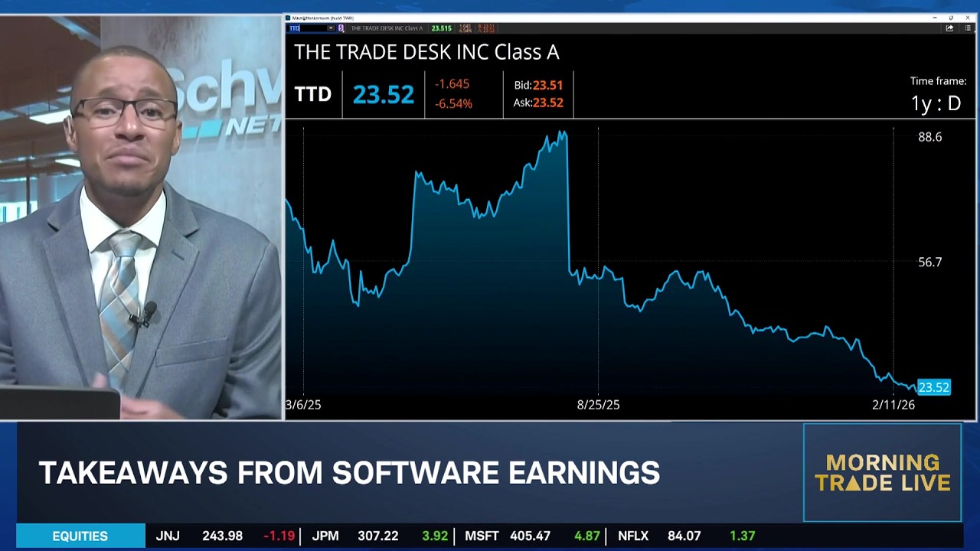
Task: Click the large TTD ticker label
Action: tap(313, 94)
